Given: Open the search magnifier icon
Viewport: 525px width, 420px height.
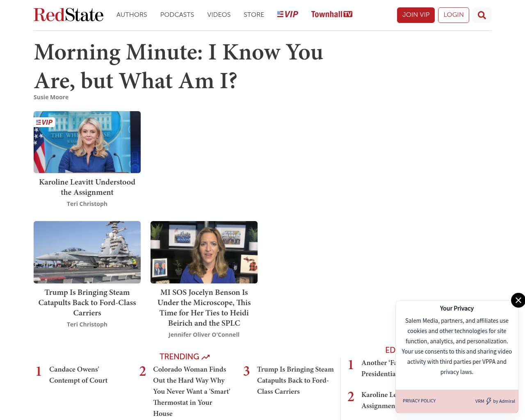Looking at the screenshot, I should (x=482, y=15).
